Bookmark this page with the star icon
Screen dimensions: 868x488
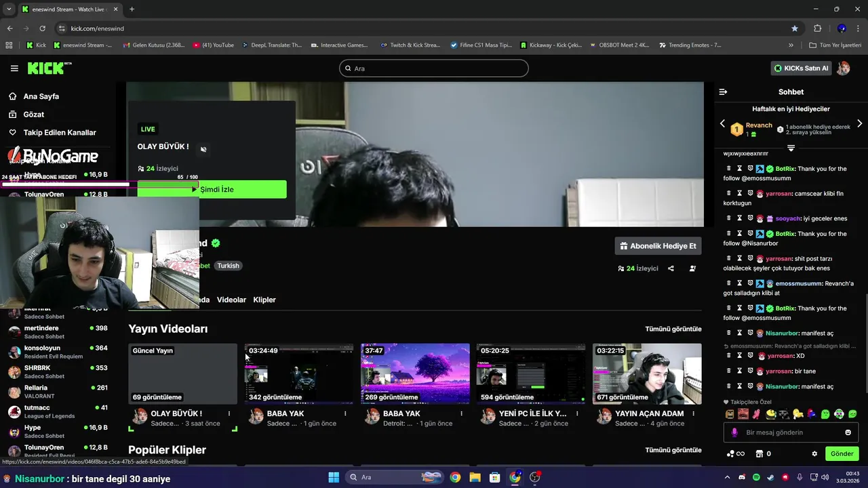795,28
